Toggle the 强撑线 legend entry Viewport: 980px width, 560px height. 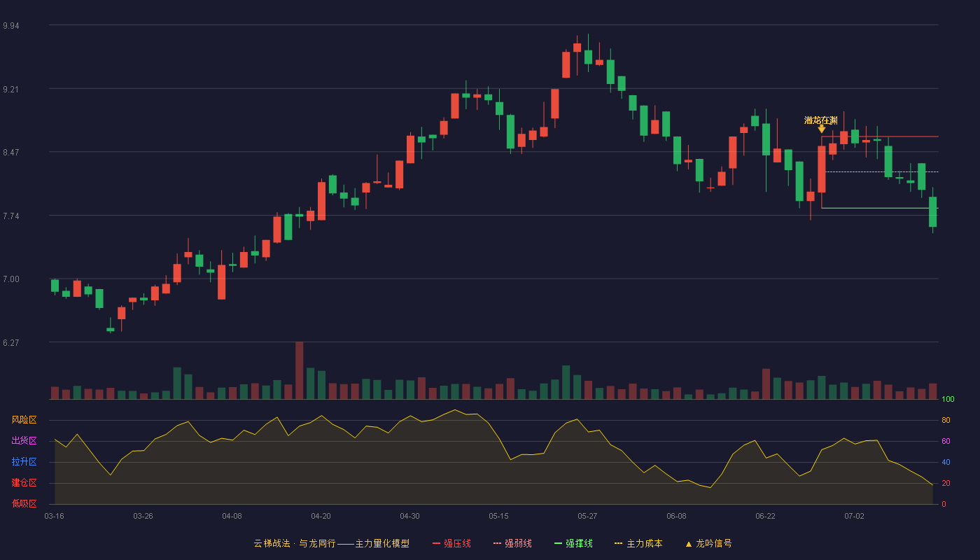[573, 543]
